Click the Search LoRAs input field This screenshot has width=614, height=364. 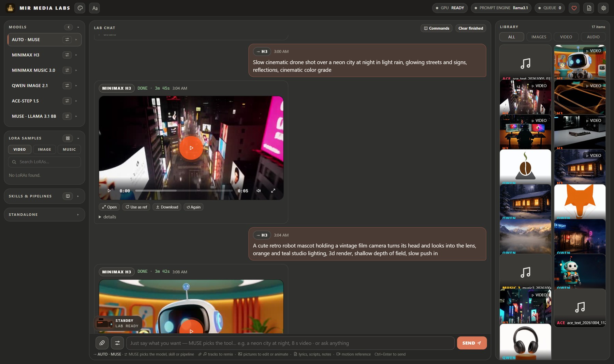point(44,162)
